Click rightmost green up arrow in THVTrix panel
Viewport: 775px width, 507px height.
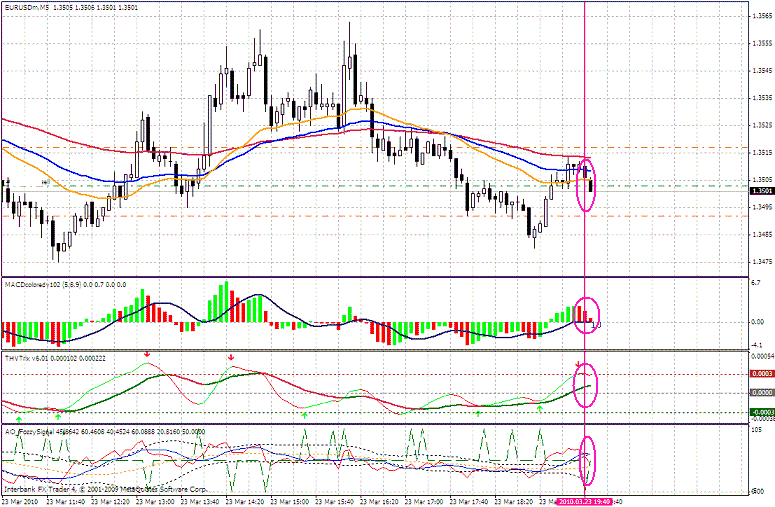pos(541,408)
